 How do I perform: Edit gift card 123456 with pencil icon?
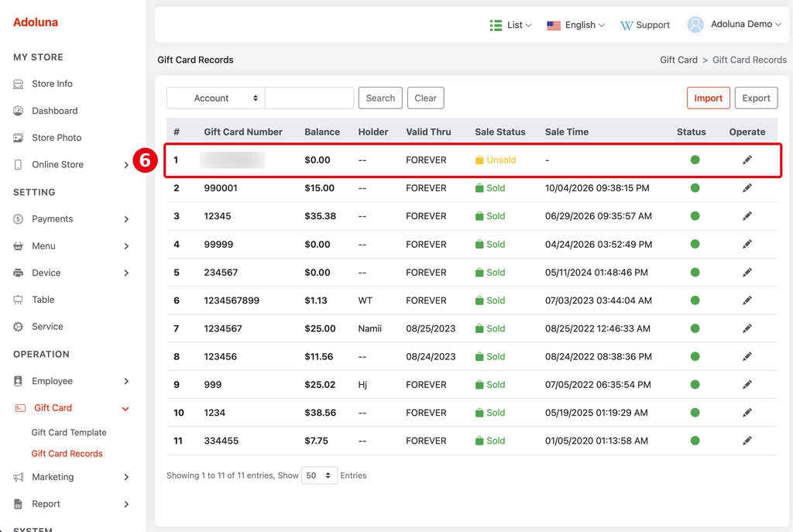747,356
